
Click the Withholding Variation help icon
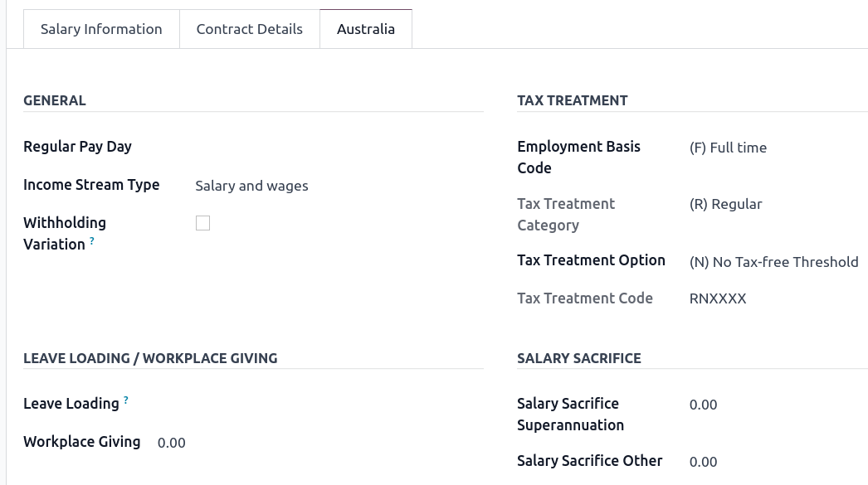(91, 241)
